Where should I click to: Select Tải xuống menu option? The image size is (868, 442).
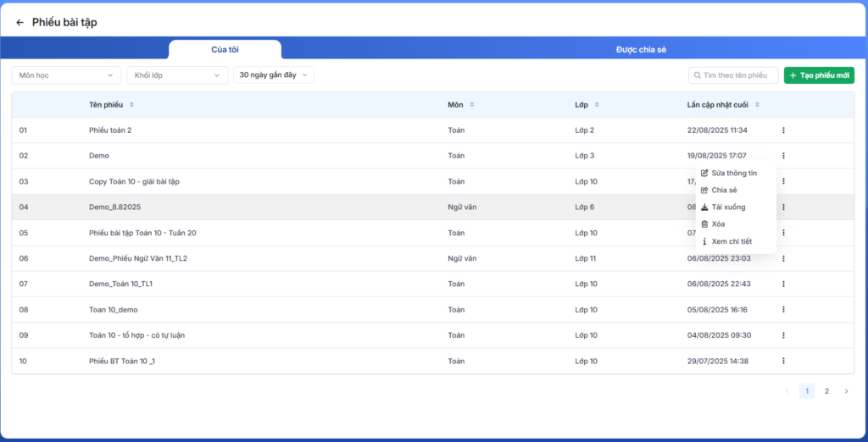point(727,207)
